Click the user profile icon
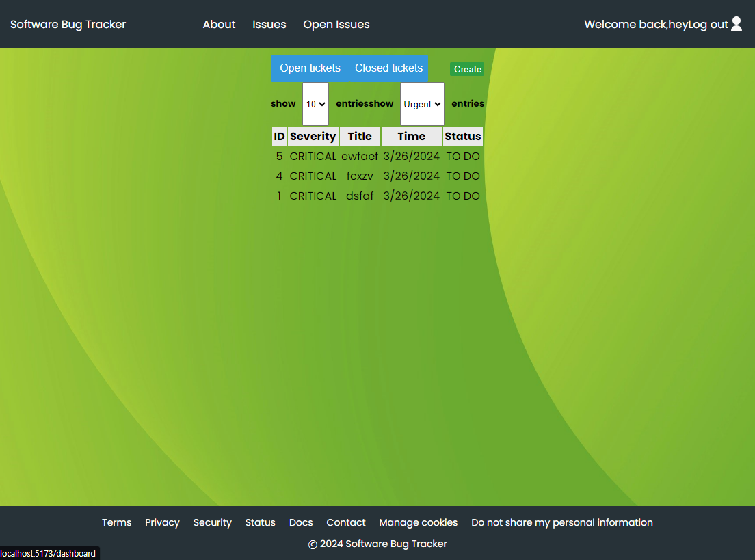 tap(737, 24)
